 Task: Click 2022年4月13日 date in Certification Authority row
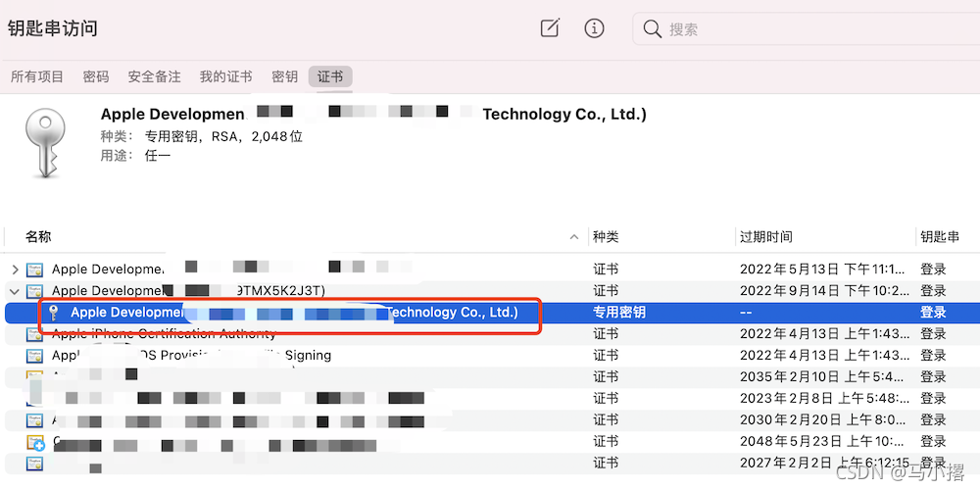(822, 334)
